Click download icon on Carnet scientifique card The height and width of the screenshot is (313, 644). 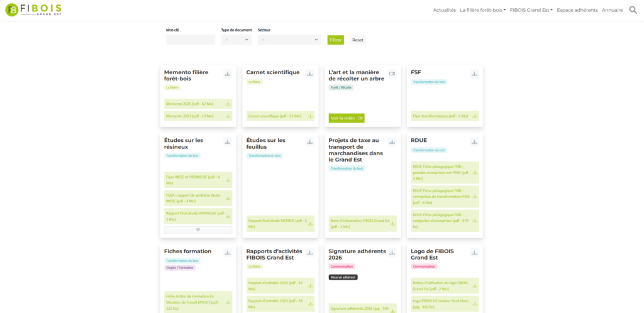coord(309,74)
